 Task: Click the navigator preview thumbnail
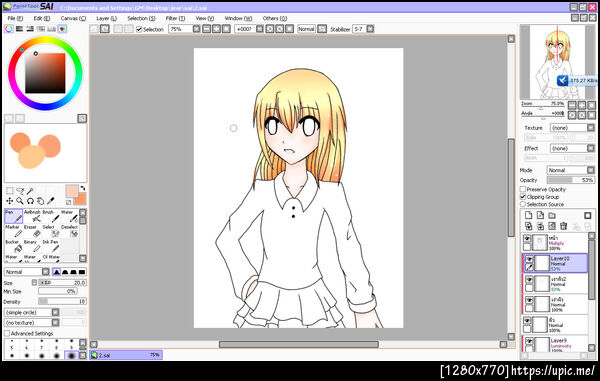point(557,62)
